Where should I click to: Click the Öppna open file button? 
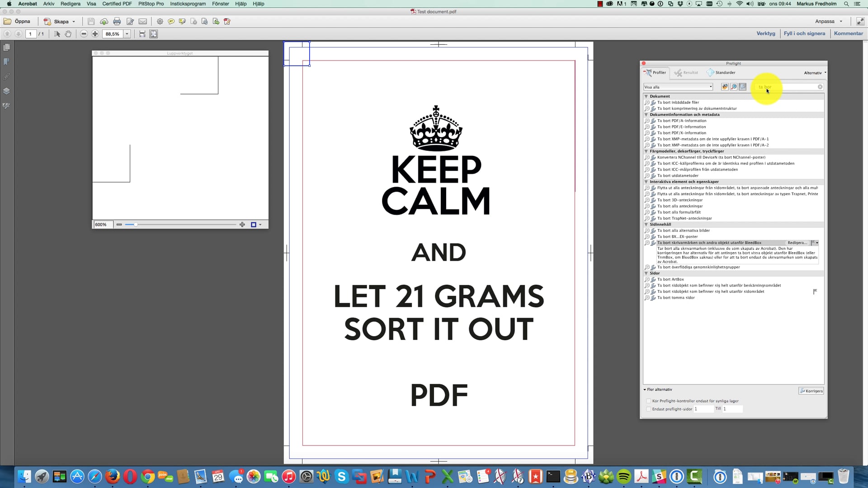(17, 21)
